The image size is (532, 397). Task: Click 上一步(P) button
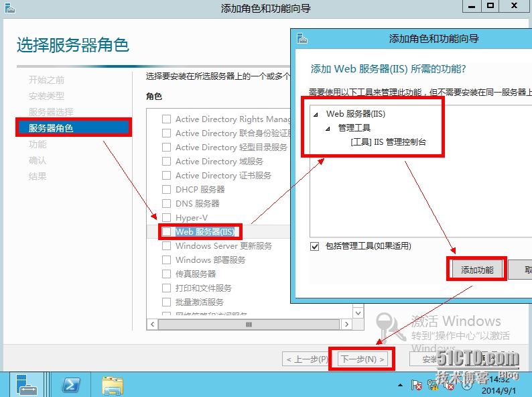306,359
